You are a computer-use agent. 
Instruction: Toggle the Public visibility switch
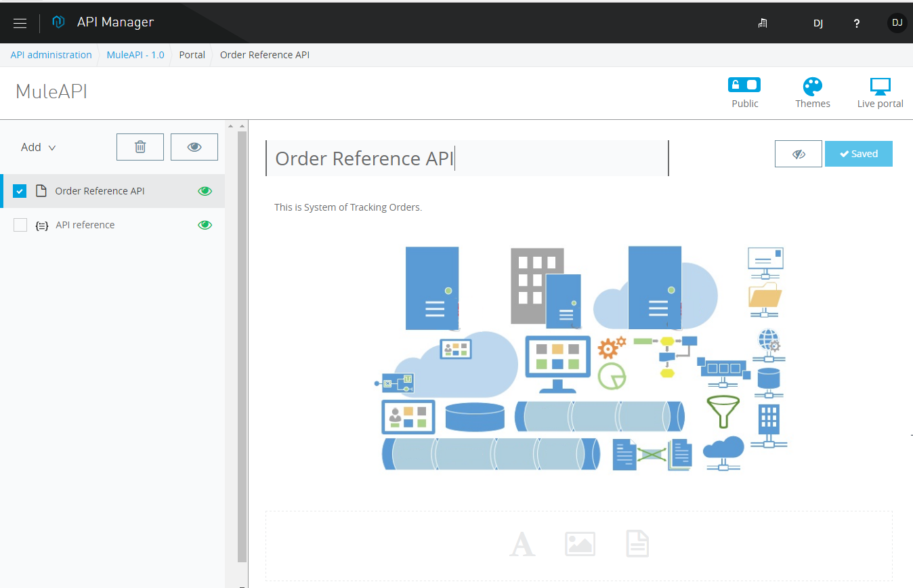tap(744, 84)
